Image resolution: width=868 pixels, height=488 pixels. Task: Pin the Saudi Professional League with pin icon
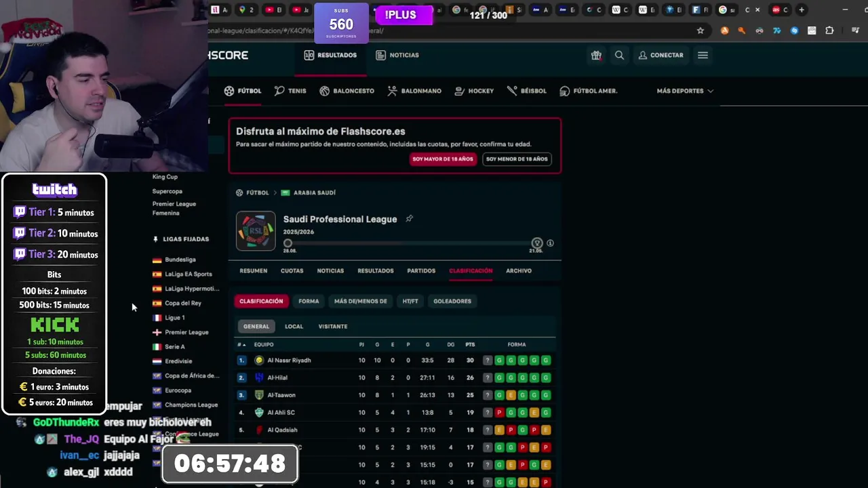(409, 219)
